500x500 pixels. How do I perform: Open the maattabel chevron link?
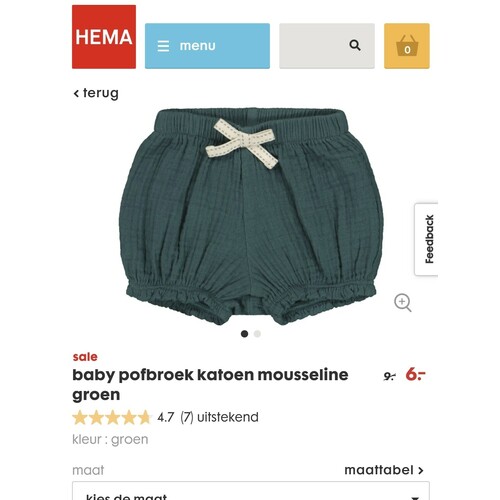(x=384, y=470)
